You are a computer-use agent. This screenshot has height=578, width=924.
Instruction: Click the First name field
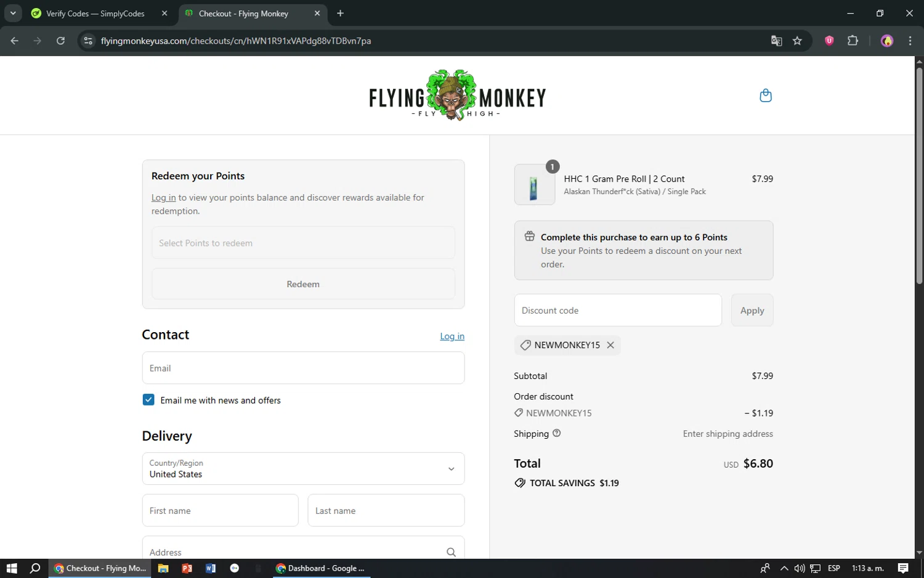(220, 511)
